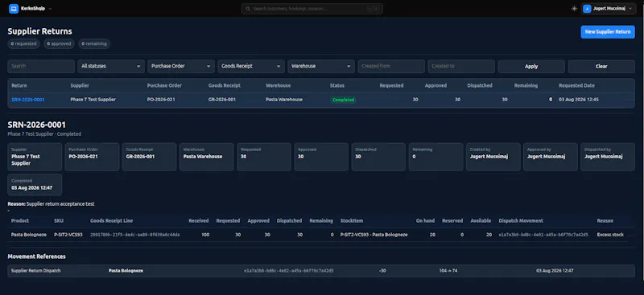This screenshot has width=644, height=295.
Task: Click the StockItem column header
Action: point(352,221)
